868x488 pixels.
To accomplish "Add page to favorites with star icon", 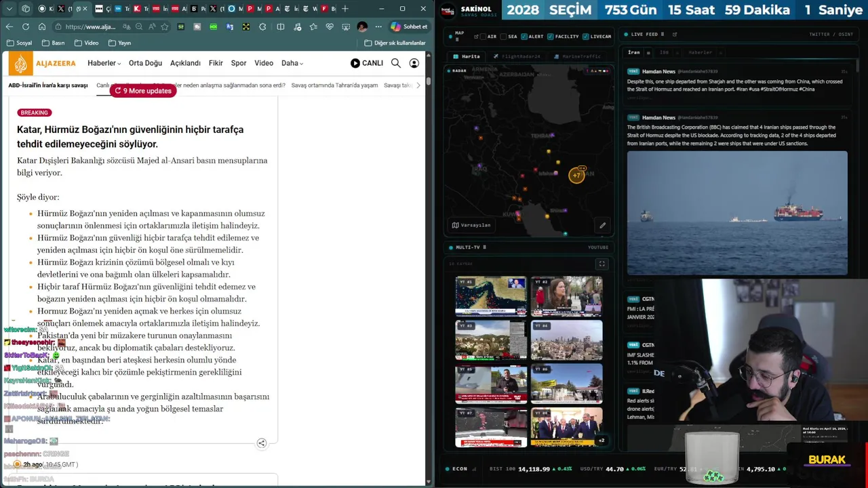I will pyautogui.click(x=165, y=26).
